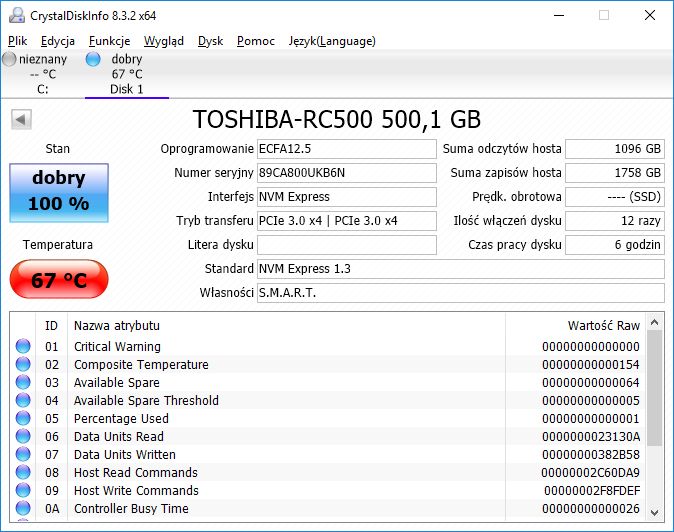The height and width of the screenshot is (532, 674).
Task: Click status icon of Data Units Read row
Action: point(23,436)
